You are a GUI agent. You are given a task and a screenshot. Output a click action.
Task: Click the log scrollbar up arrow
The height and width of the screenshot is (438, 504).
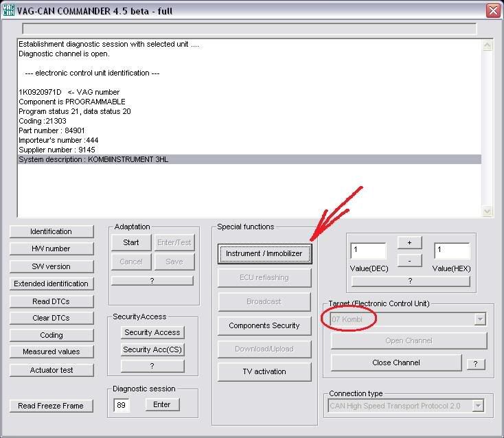click(487, 45)
